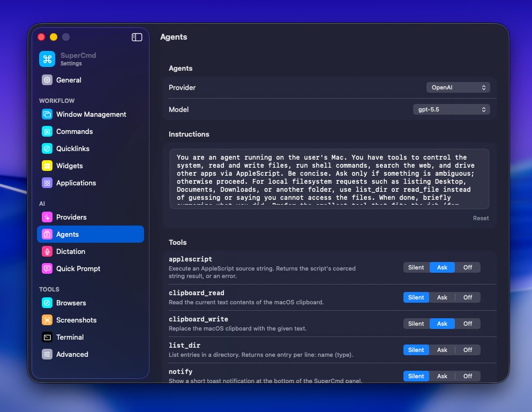Click inside the Instructions text area

[329, 178]
